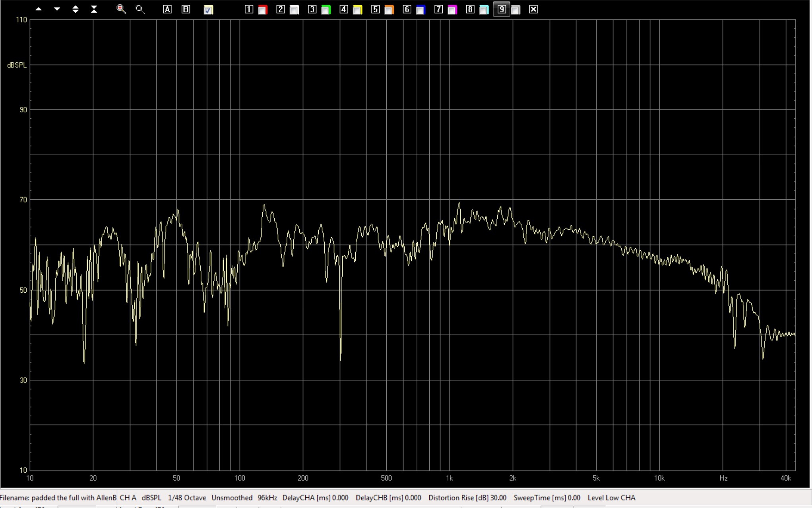This screenshot has width=812, height=508.
Task: Toggle the orange overlay 5 checkbox
Action: [389, 10]
